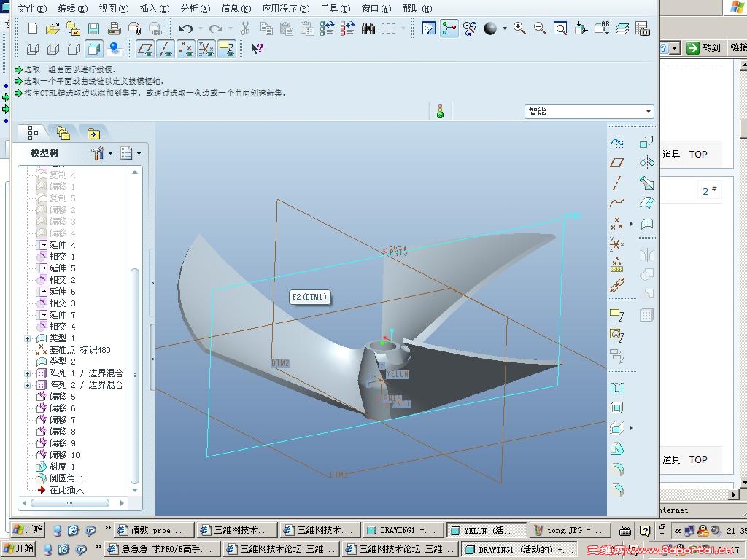Screen dimensions: 747x560
Task: Click 转到 button in browser window
Action: click(x=705, y=47)
